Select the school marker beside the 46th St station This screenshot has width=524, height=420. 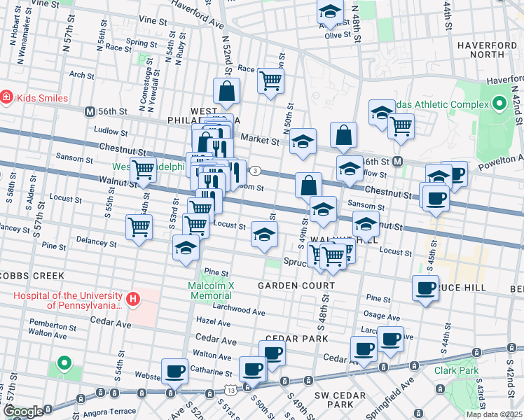pyautogui.click(x=350, y=169)
